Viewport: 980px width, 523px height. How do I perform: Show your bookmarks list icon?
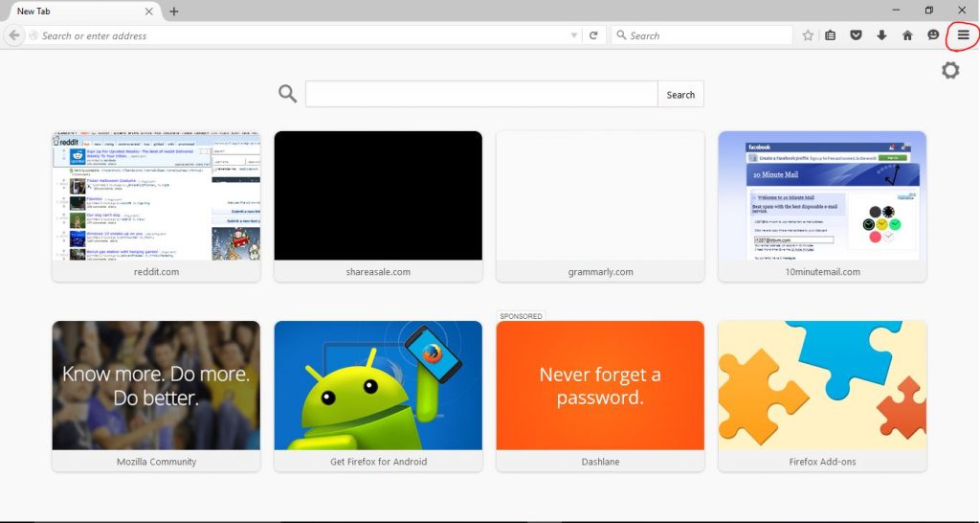click(830, 35)
